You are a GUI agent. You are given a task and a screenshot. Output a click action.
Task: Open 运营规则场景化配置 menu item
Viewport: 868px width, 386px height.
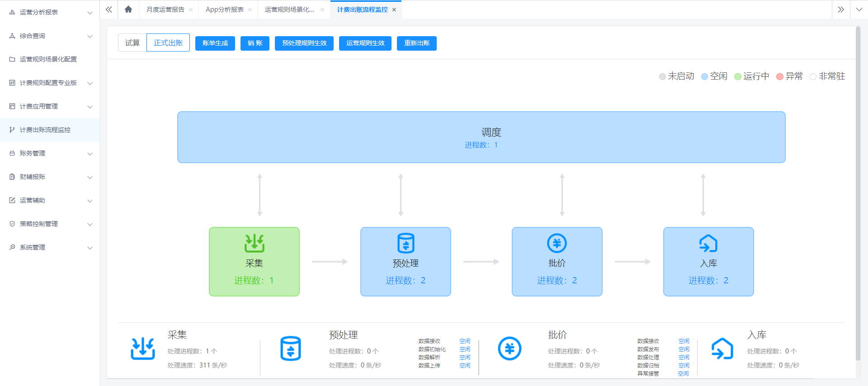point(50,59)
